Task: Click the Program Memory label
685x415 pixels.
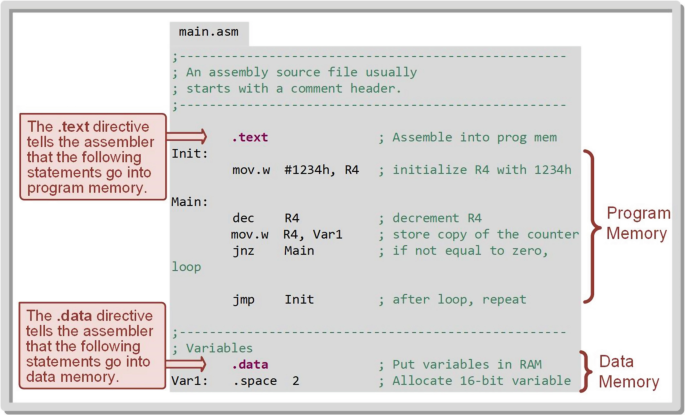Action: click(x=638, y=223)
